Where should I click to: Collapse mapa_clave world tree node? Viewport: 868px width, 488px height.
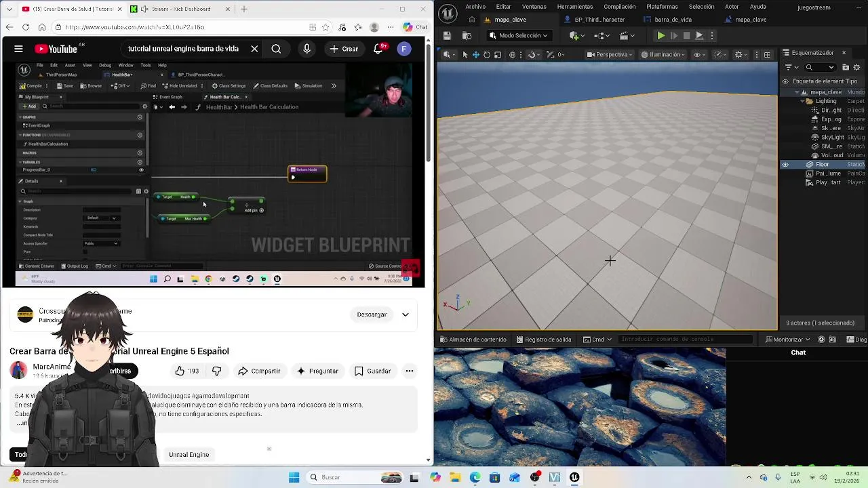[797, 92]
